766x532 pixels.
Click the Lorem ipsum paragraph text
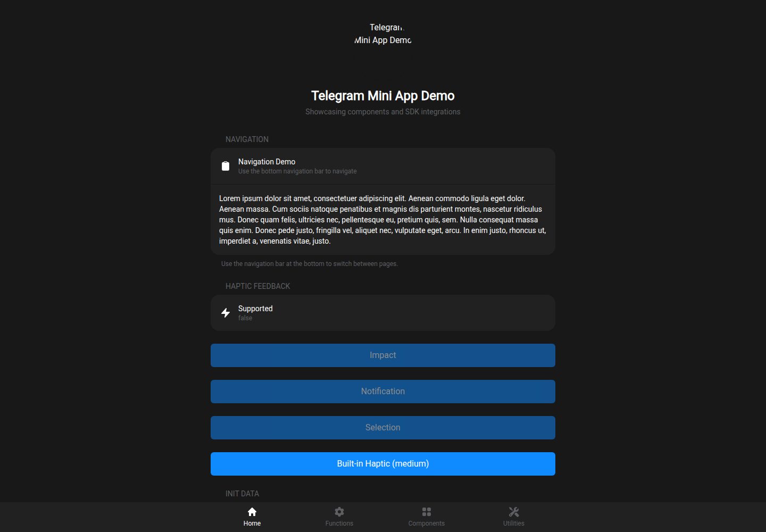[x=382, y=220]
